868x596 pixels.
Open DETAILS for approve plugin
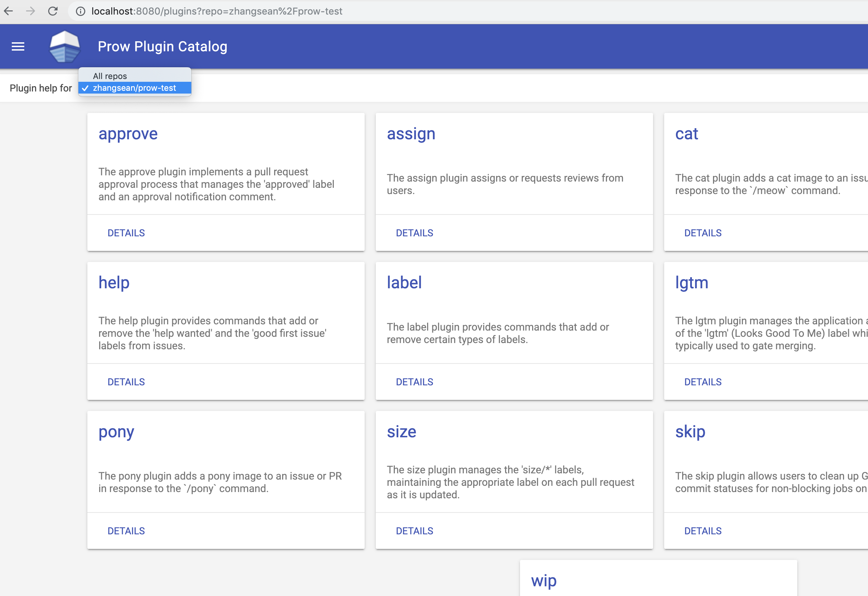tap(126, 233)
